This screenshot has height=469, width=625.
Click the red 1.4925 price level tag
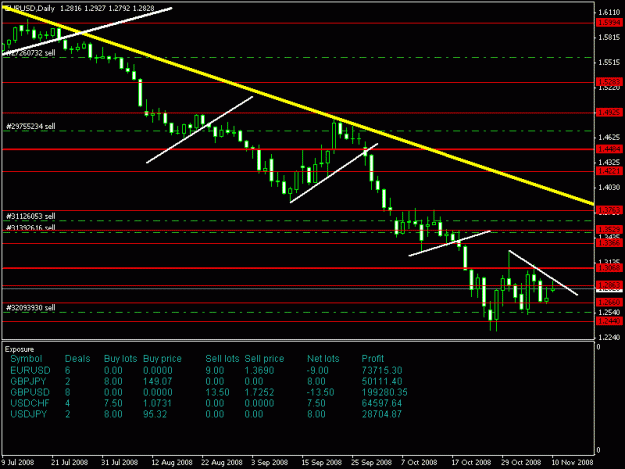pos(609,112)
